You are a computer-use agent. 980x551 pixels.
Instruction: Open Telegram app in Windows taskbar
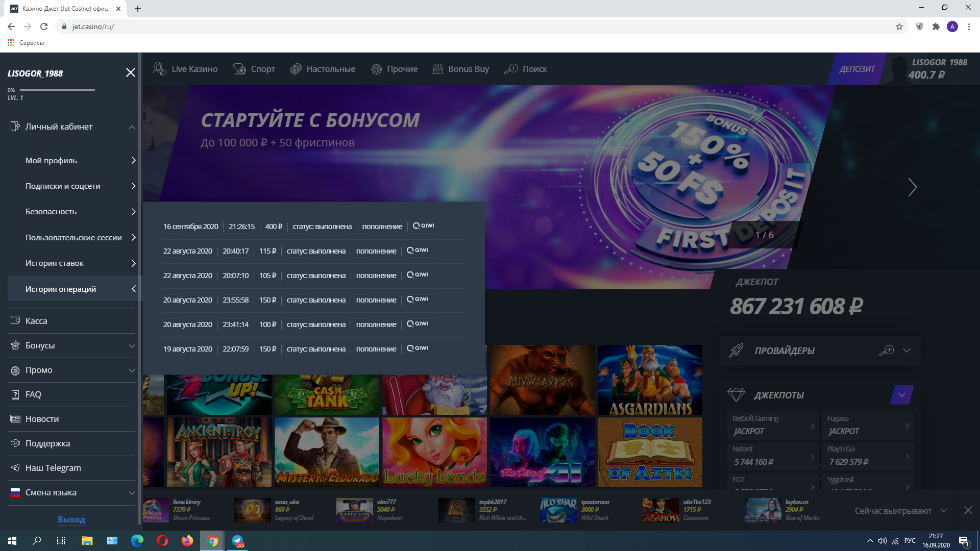tap(238, 541)
